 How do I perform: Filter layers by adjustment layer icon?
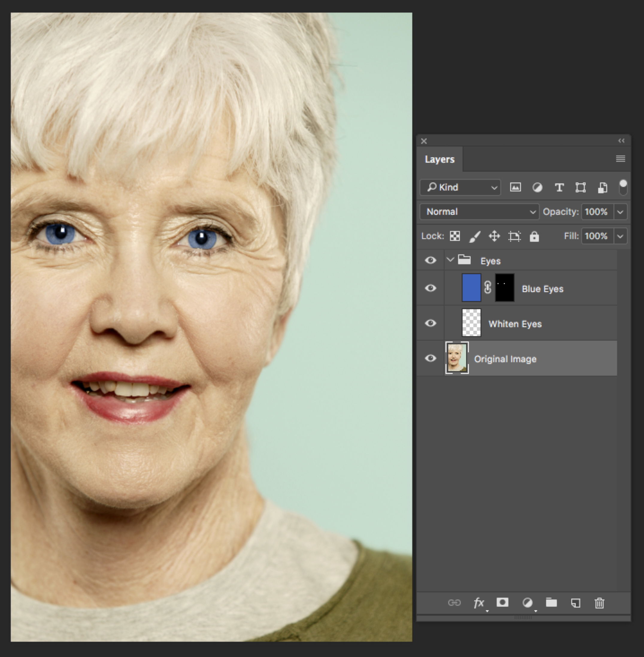coord(537,187)
